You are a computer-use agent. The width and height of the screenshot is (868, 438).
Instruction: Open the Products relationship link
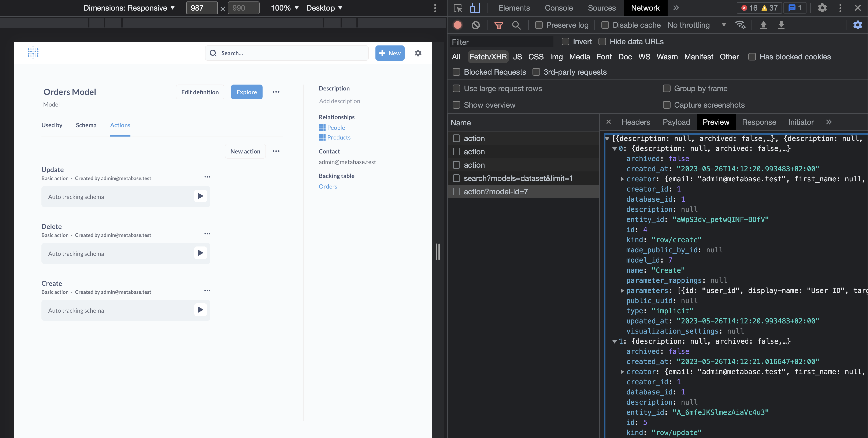pyautogui.click(x=338, y=137)
